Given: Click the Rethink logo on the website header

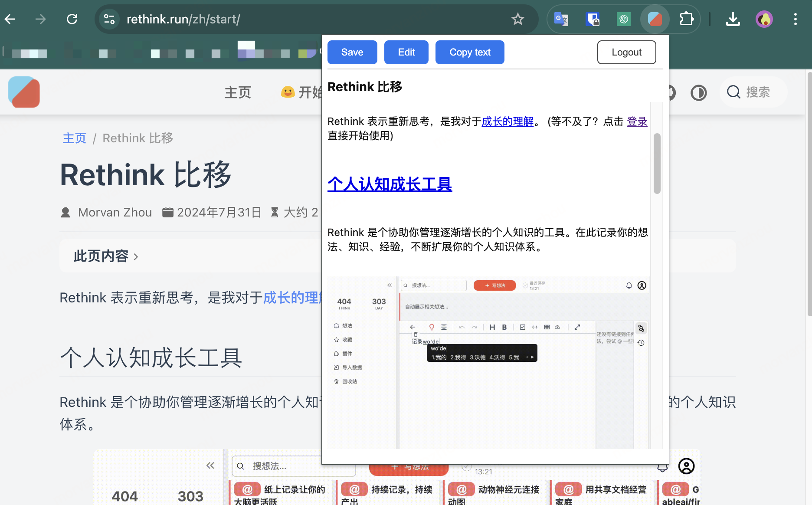Looking at the screenshot, I should coord(24,92).
